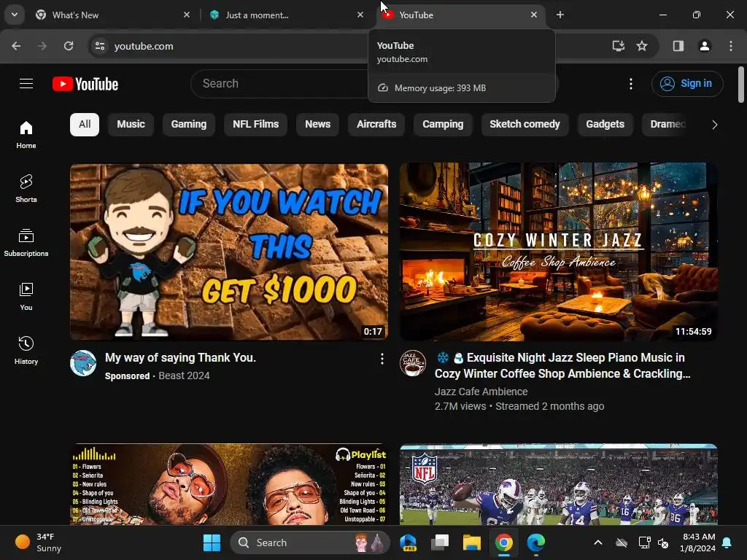The height and width of the screenshot is (560, 747).
Task: Close the 'Just a moment...' tab
Action: click(x=360, y=15)
